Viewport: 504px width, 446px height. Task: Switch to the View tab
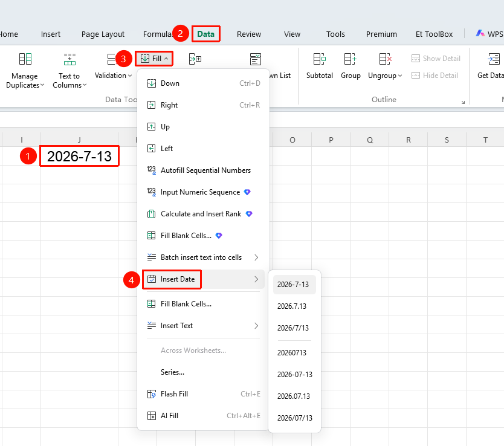click(x=292, y=34)
